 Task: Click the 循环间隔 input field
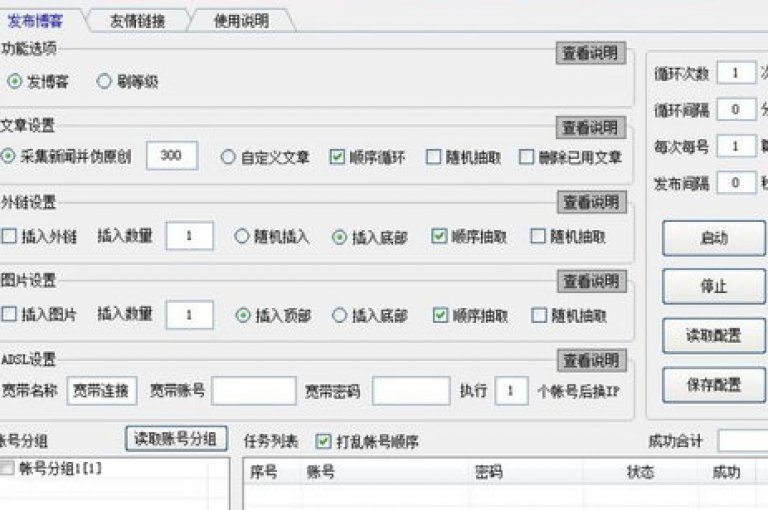click(736, 109)
